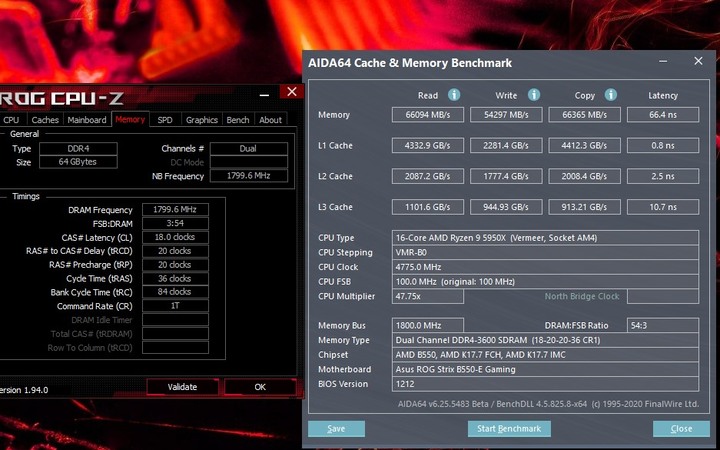The width and height of the screenshot is (720, 450).
Task: Select the L2 Cache Write value 1777.4 GB/s
Action: pos(506,176)
